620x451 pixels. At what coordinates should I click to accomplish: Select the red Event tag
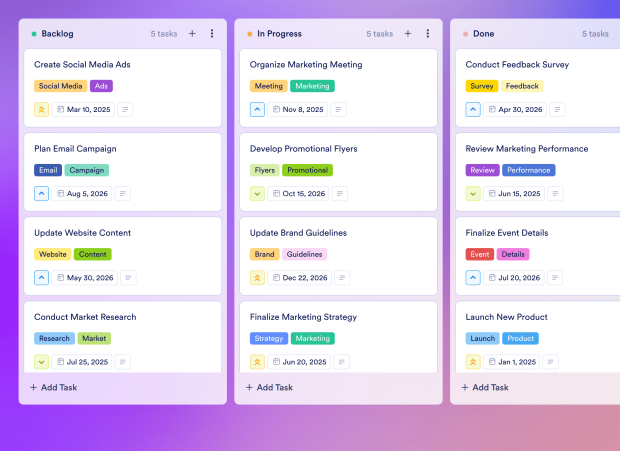point(480,254)
